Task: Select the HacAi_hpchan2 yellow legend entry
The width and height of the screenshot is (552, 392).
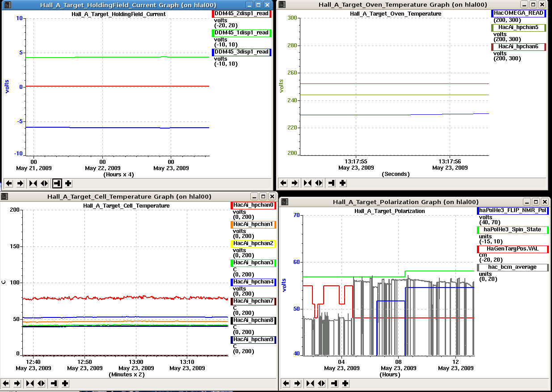Action: tap(253, 244)
